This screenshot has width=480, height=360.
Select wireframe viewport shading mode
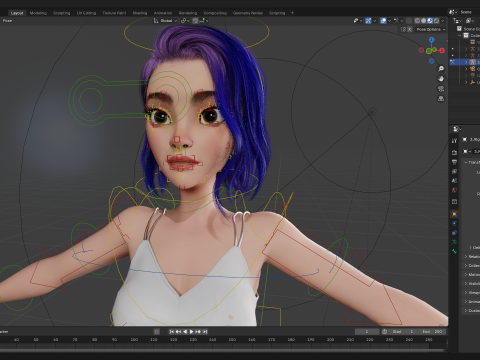pos(417,21)
